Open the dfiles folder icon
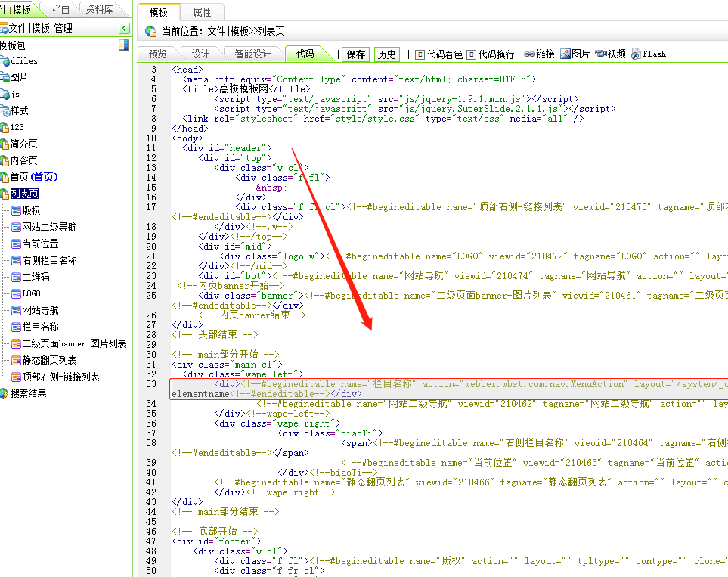The width and height of the screenshot is (728, 577). point(5,61)
